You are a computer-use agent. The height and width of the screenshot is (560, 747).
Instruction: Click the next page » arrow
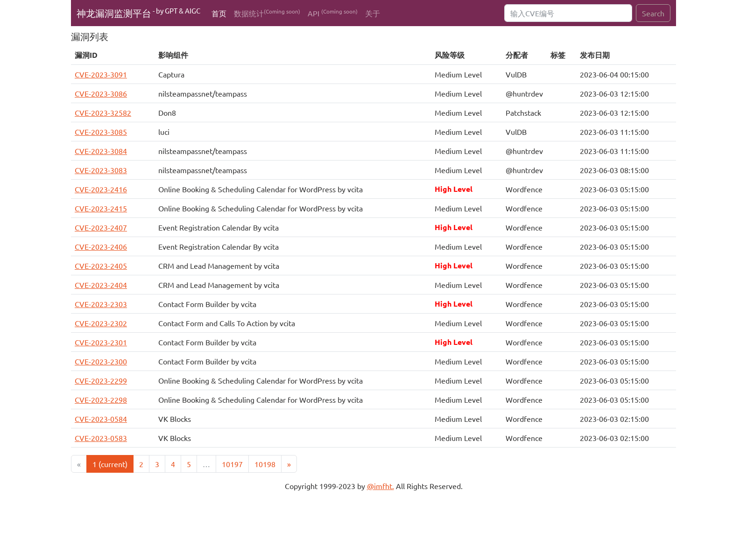tap(289, 464)
